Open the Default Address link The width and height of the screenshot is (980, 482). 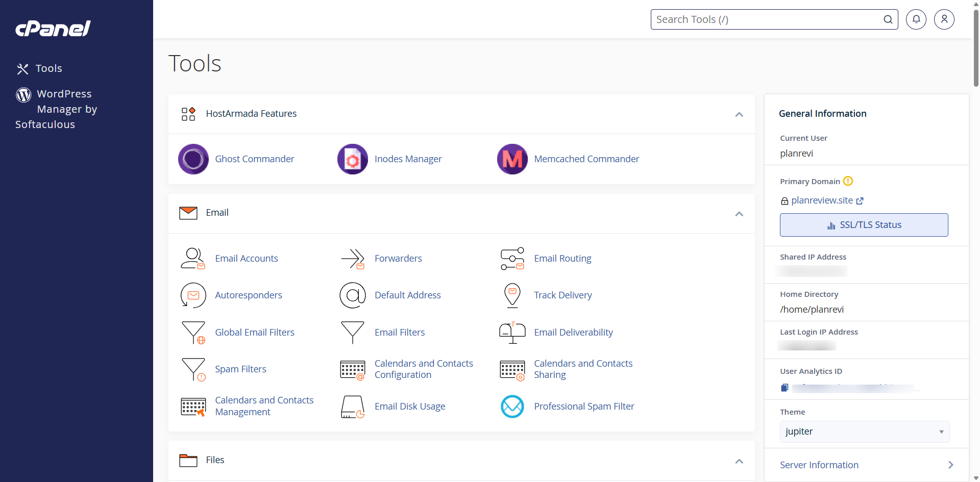coord(408,295)
